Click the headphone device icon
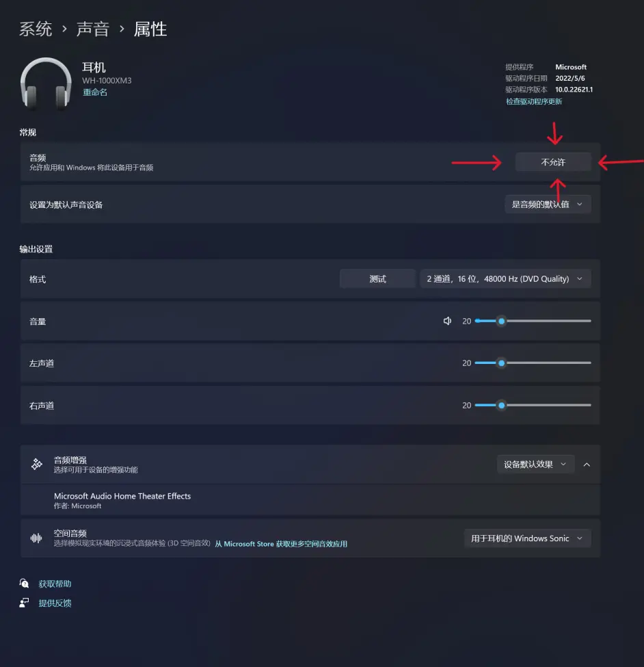 (46, 83)
